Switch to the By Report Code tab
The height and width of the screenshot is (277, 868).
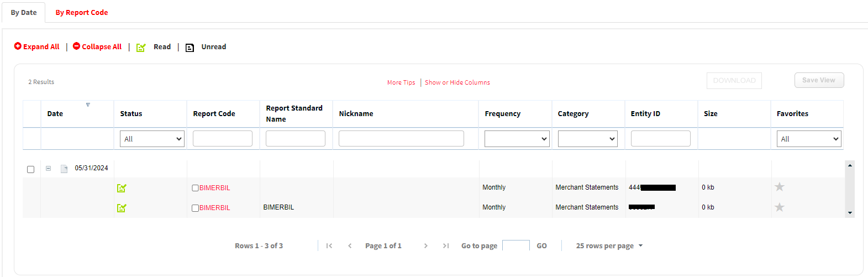[x=82, y=13]
